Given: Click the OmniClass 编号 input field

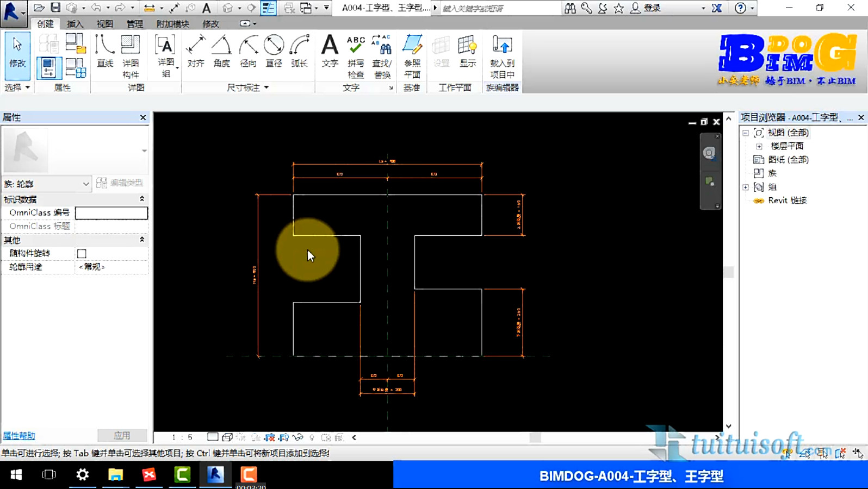Looking at the screenshot, I should click(111, 213).
